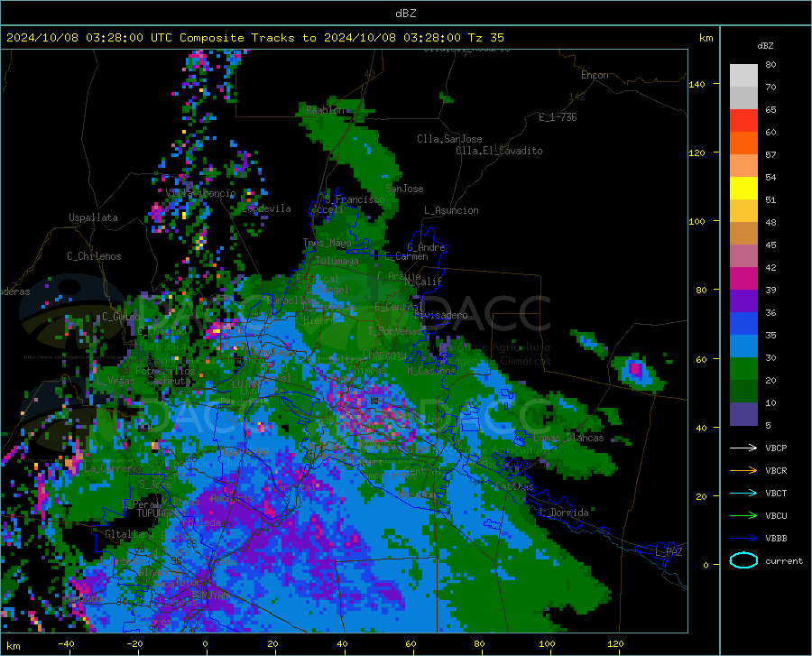Image resolution: width=812 pixels, height=656 pixels.
Task: Click the Encon place label
Action: [595, 75]
